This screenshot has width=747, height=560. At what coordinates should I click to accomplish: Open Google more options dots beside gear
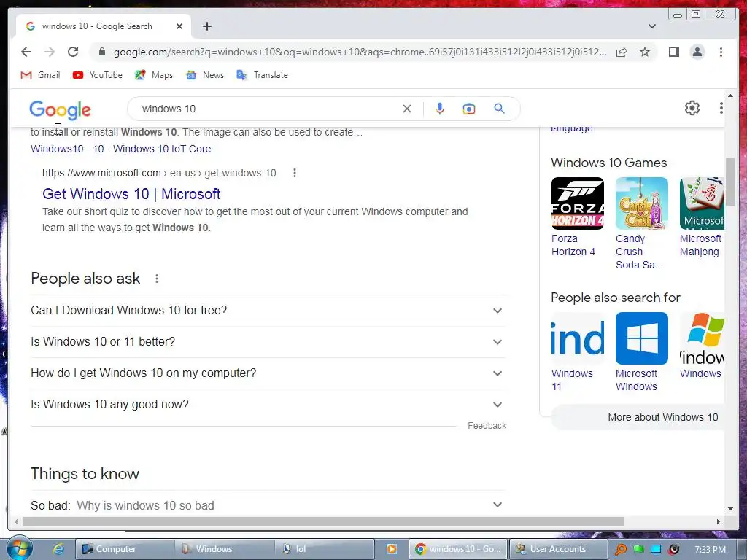[721, 108]
